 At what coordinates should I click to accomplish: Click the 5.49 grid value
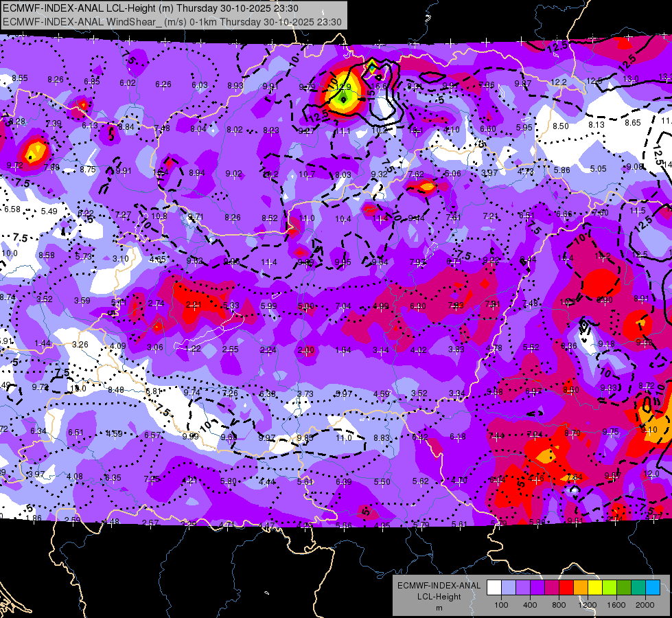(x=49, y=211)
